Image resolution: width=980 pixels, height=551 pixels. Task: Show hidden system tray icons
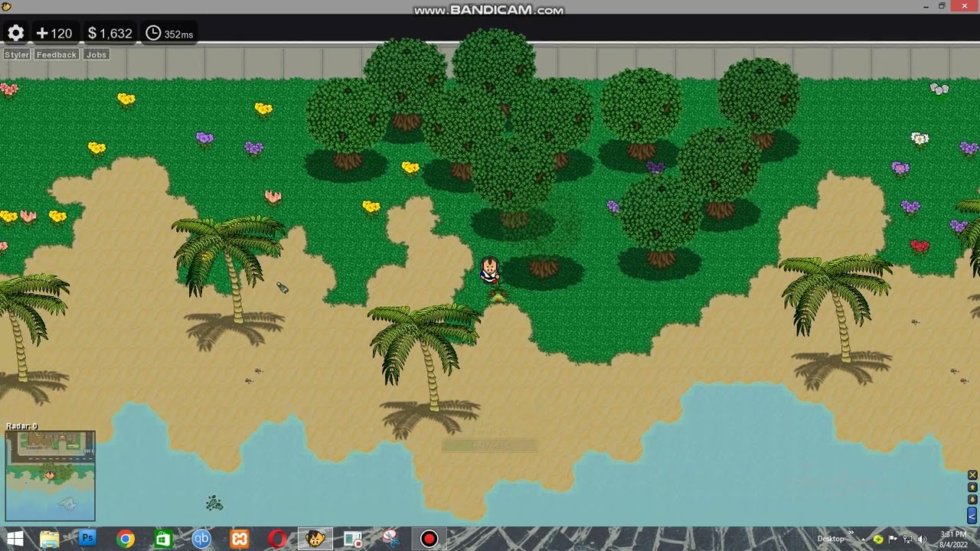click(864, 540)
